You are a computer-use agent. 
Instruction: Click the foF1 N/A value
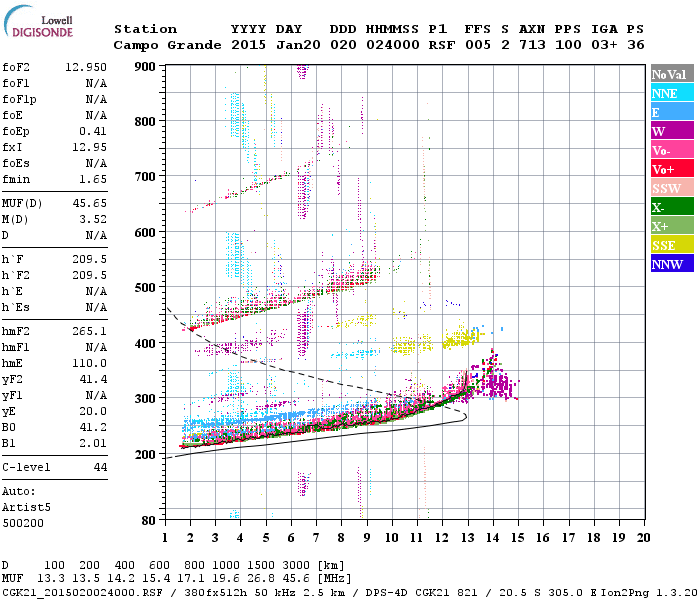(96, 83)
